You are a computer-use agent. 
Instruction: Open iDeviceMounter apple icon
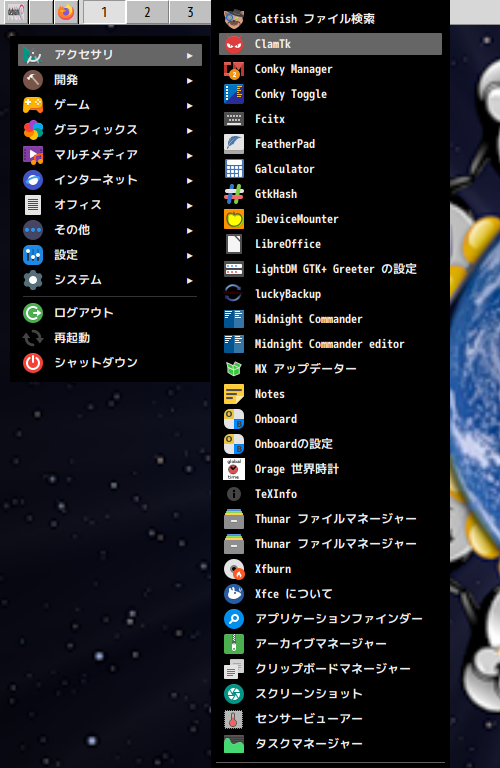pyautogui.click(x=234, y=219)
